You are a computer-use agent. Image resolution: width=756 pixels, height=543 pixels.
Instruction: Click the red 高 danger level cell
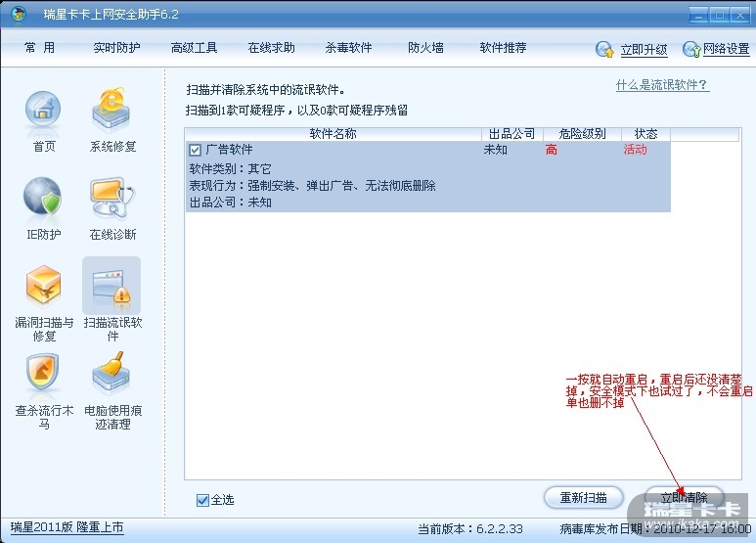pyautogui.click(x=551, y=150)
